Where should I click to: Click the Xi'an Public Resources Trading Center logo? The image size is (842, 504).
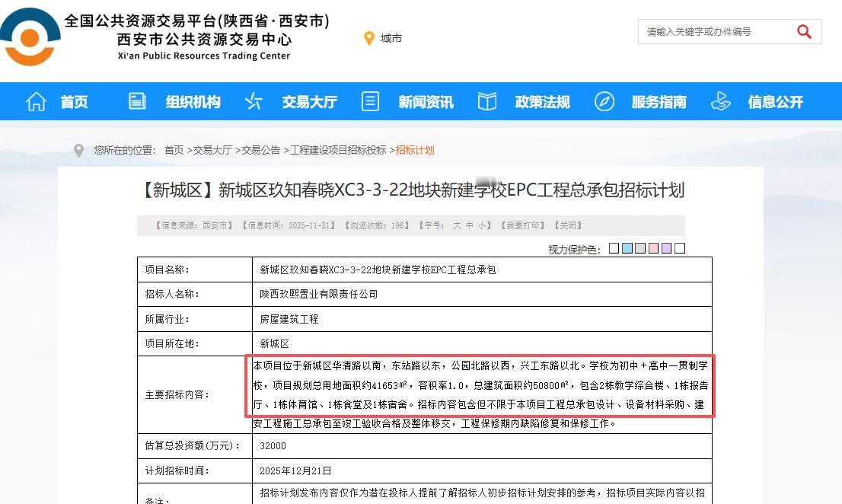pos(30,37)
